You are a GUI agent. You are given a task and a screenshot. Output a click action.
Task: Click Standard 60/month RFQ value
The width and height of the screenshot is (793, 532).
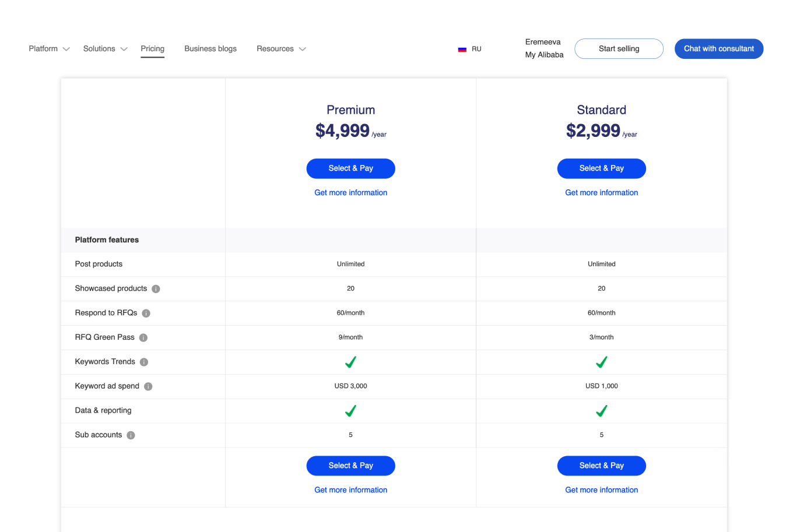[602, 313]
